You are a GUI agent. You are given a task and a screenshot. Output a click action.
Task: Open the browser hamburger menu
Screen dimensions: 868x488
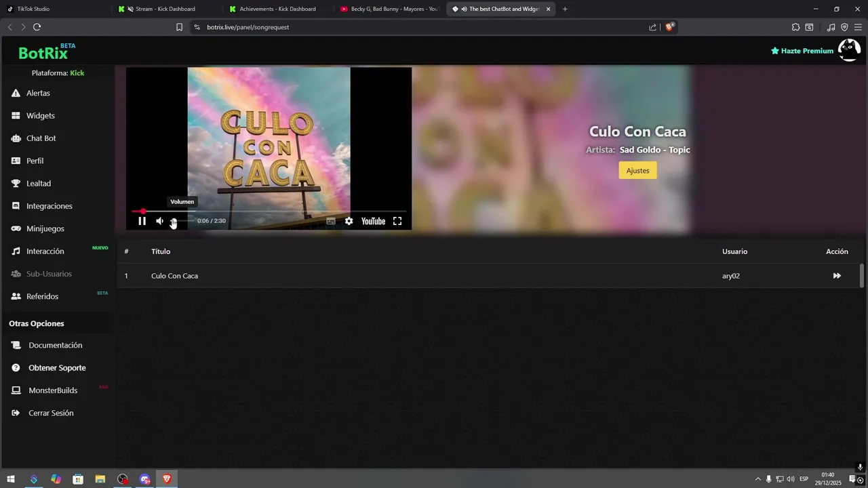(x=858, y=27)
